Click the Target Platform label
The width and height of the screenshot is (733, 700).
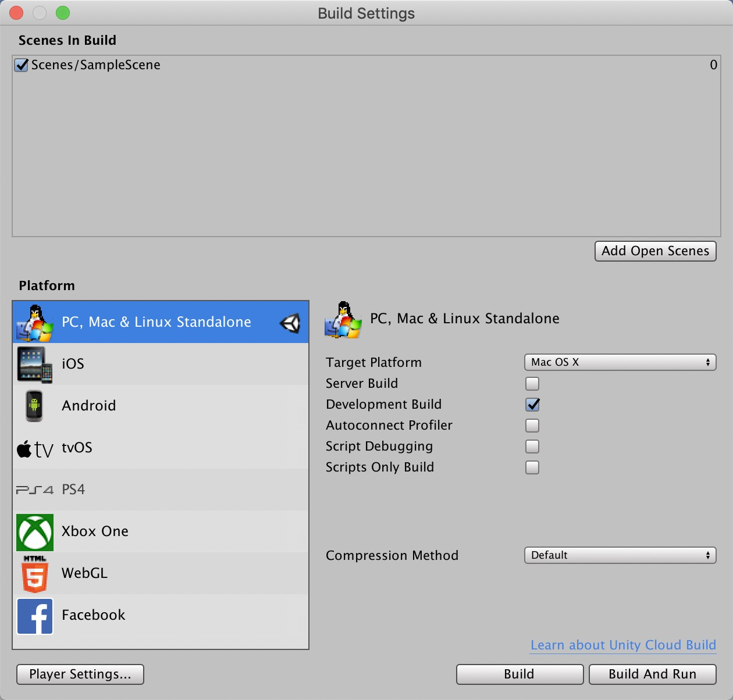coord(373,363)
